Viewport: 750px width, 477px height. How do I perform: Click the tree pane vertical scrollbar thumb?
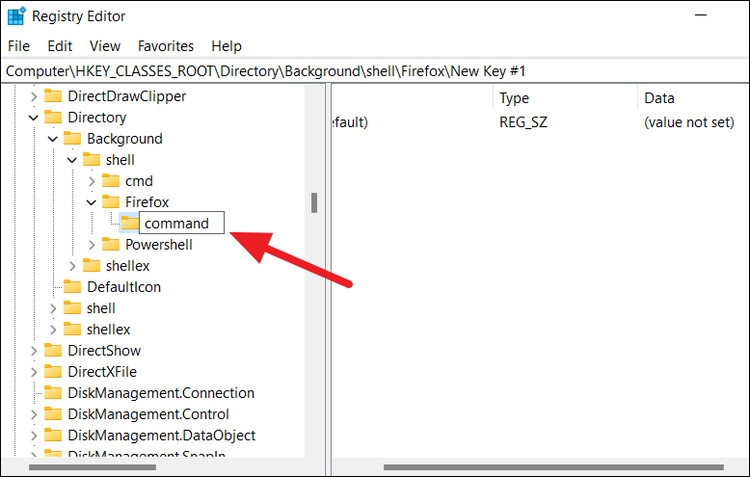[314, 202]
